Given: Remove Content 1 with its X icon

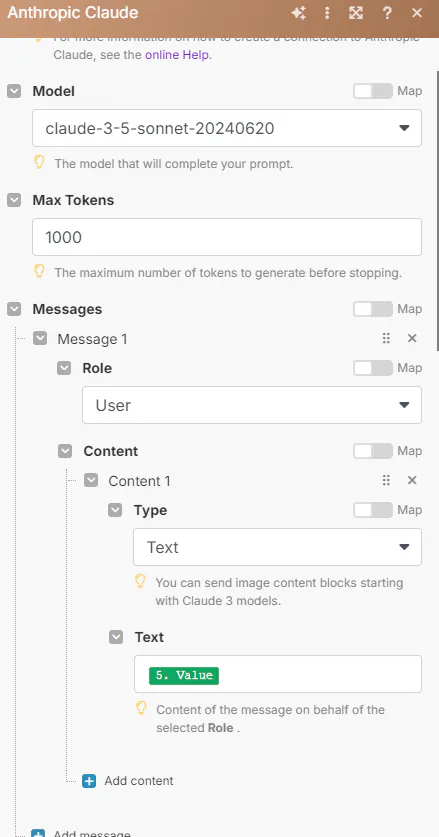Looking at the screenshot, I should tap(412, 480).
